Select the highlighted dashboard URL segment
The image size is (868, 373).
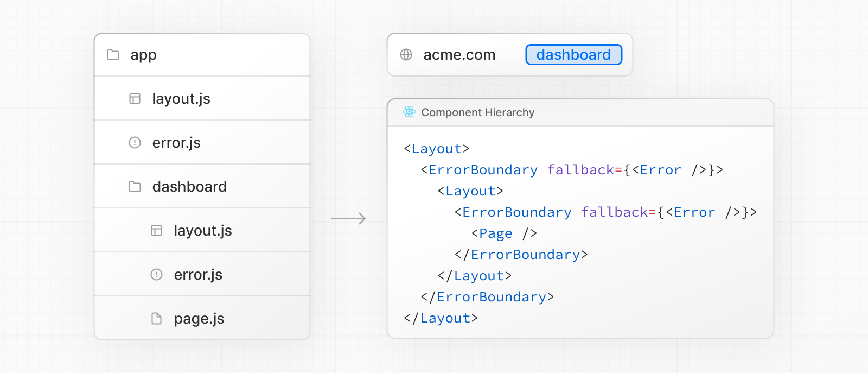coord(573,55)
